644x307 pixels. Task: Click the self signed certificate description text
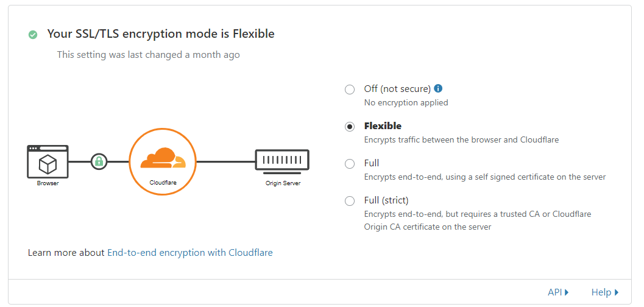click(x=484, y=177)
